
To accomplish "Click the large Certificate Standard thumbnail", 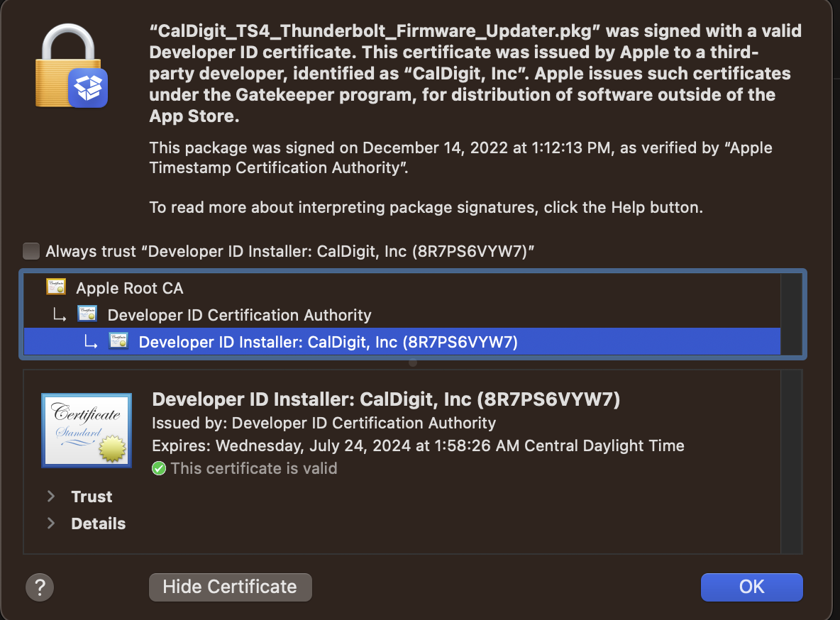I will point(87,429).
